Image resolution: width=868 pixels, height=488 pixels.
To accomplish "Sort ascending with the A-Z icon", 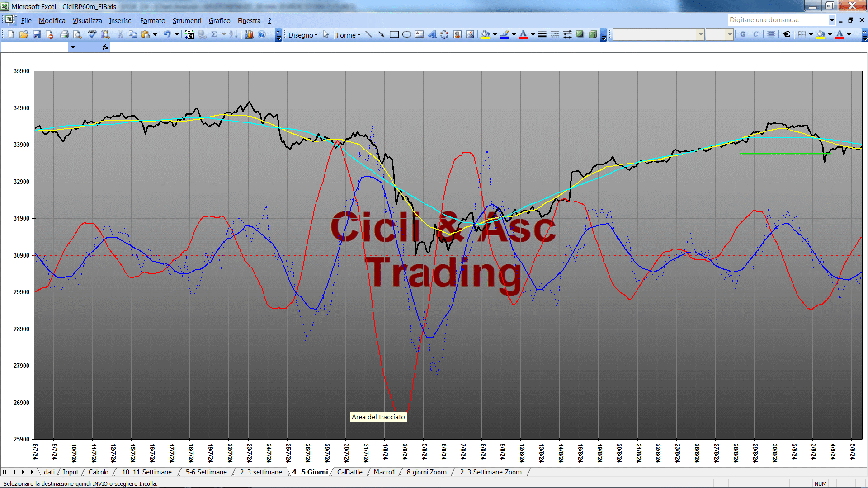I will click(x=233, y=34).
